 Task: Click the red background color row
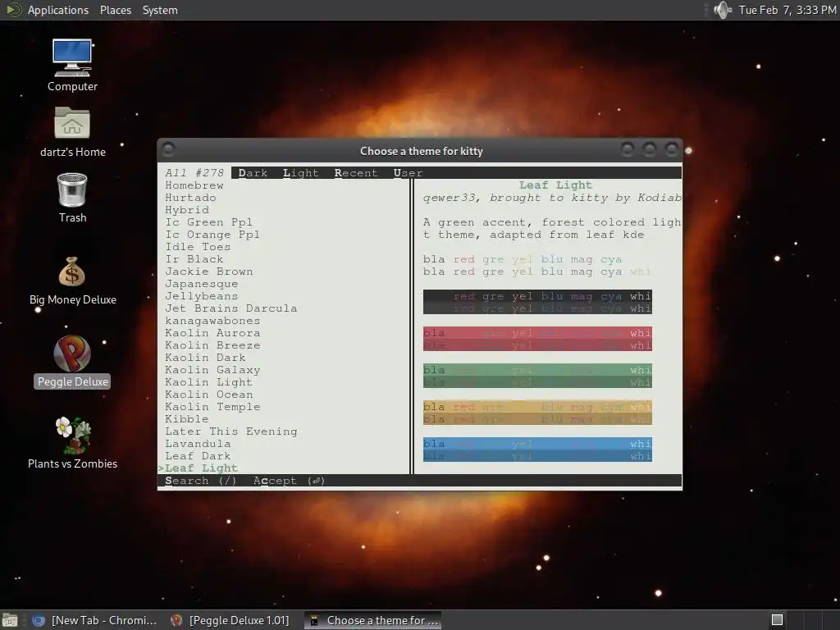click(537, 339)
